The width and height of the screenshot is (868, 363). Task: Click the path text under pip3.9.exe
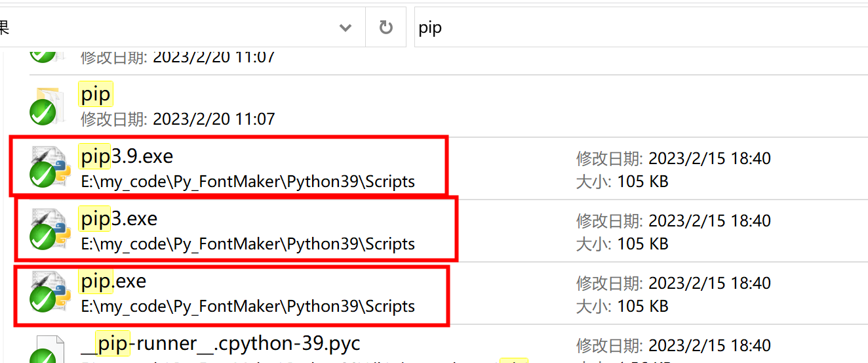pos(248,181)
